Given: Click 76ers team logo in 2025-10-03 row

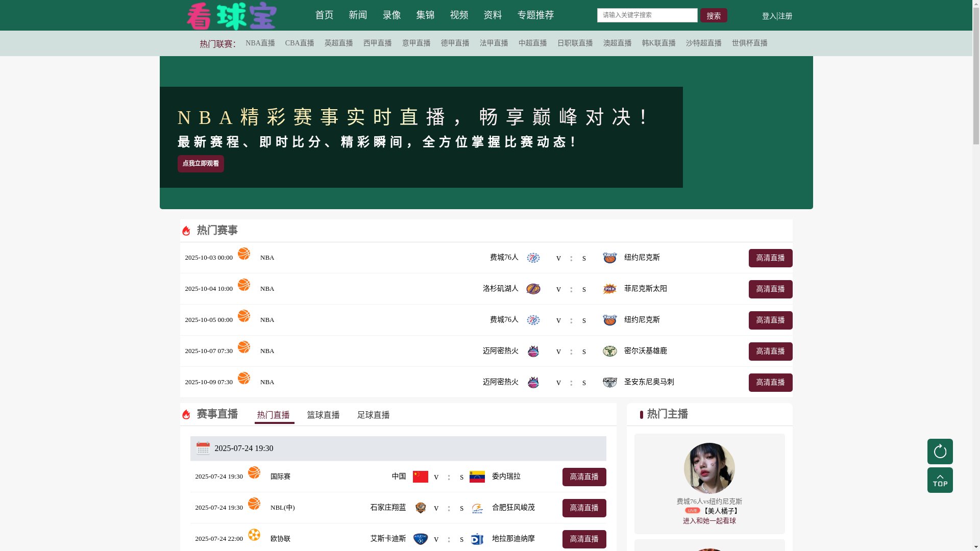Looking at the screenshot, I should [533, 258].
